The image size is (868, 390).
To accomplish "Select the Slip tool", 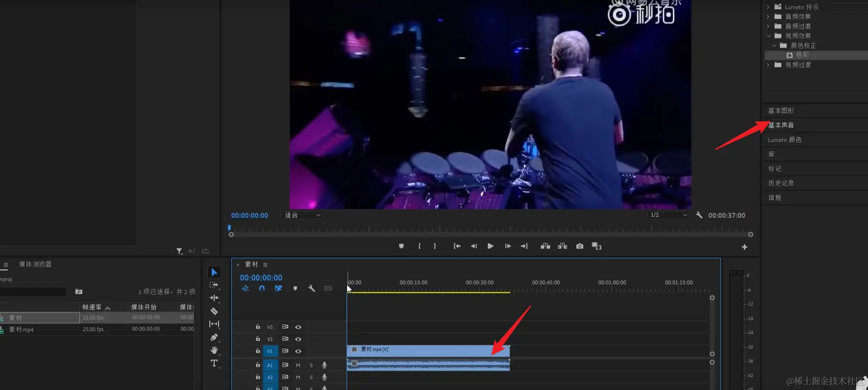I will 214,324.
